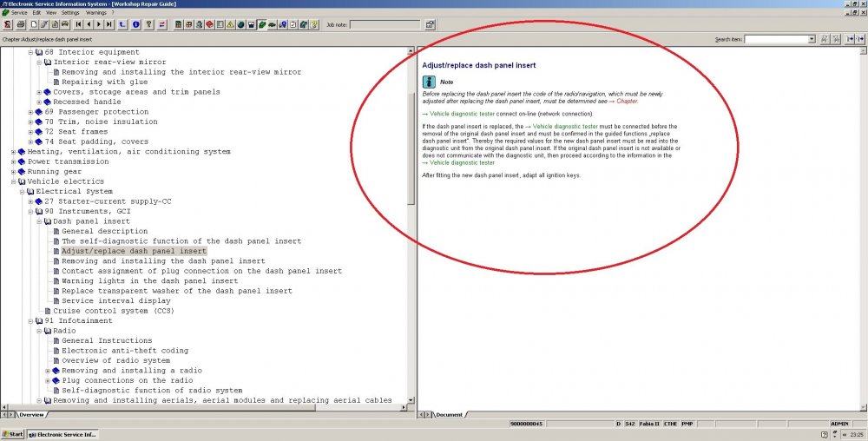The width and height of the screenshot is (868, 441).
Task: Expand '69 Passenger protection' node
Action: (30, 112)
